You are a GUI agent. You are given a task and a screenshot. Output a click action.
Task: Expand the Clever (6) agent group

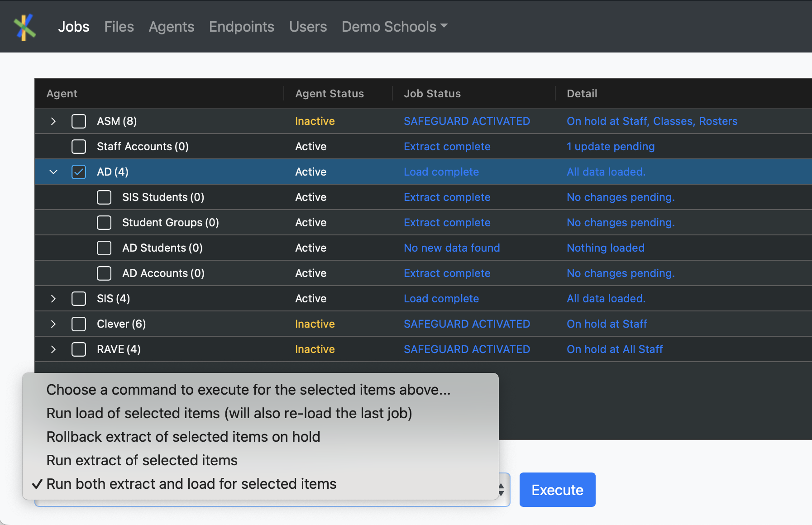pyautogui.click(x=53, y=324)
